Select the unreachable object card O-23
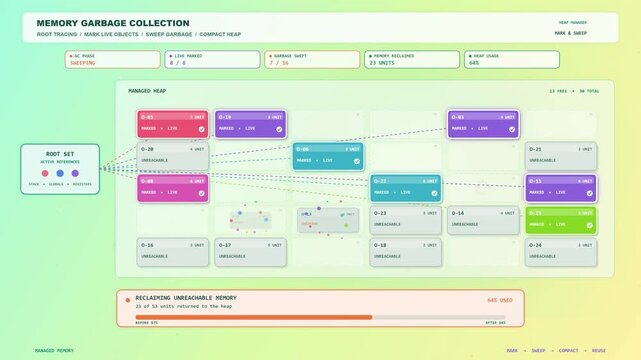 point(406,220)
